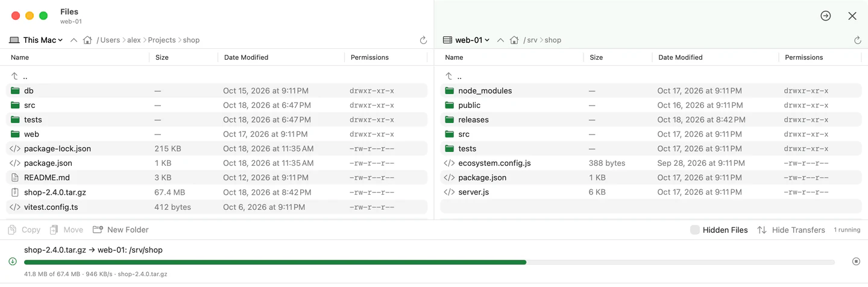Close the file browser with the X icon
Screen dimensions: 868x287
click(x=852, y=16)
